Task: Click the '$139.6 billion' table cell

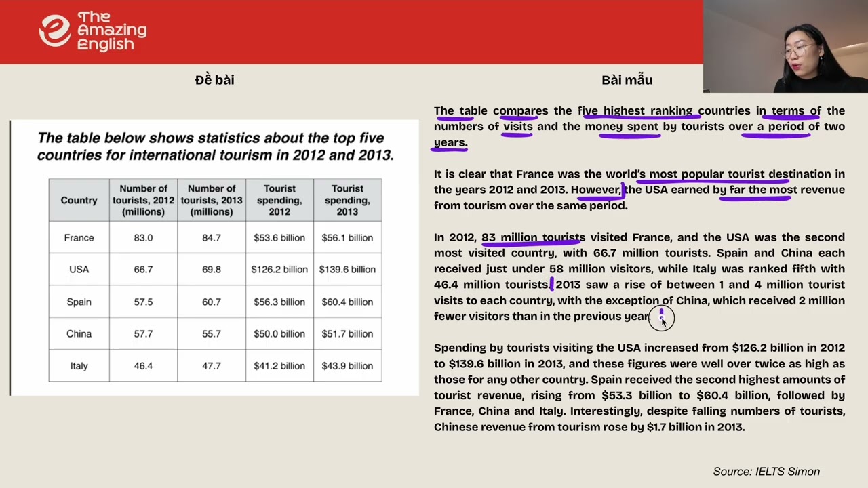Action: coord(347,270)
